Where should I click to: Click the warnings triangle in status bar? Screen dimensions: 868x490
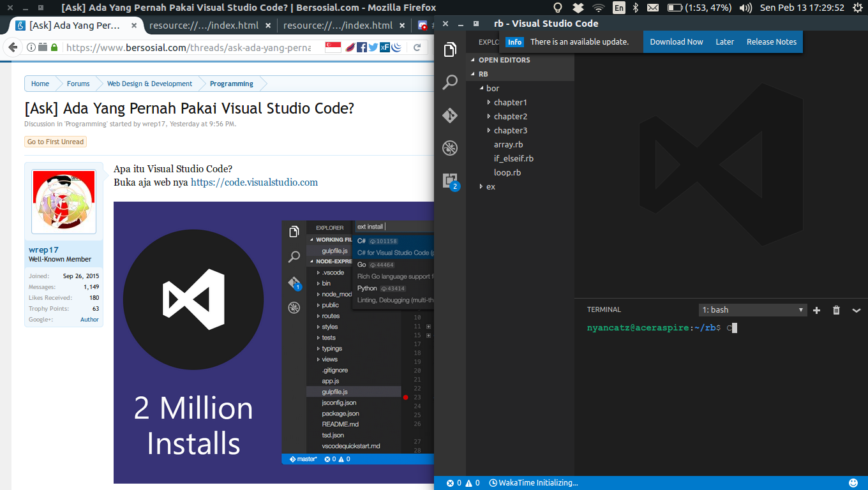[x=468, y=483]
